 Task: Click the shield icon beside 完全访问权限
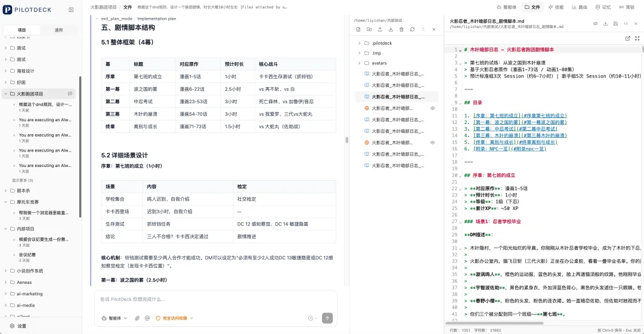click(x=158, y=318)
